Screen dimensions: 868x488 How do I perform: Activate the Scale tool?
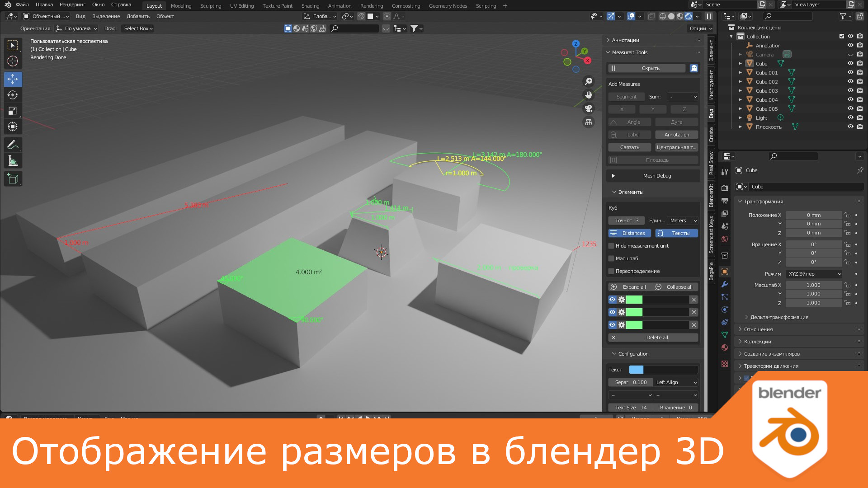pos(13,110)
